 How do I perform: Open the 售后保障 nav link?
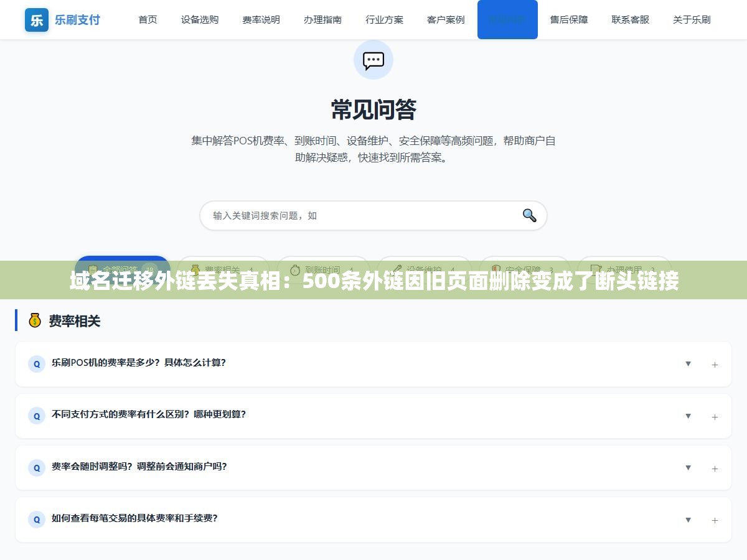[x=569, y=20]
